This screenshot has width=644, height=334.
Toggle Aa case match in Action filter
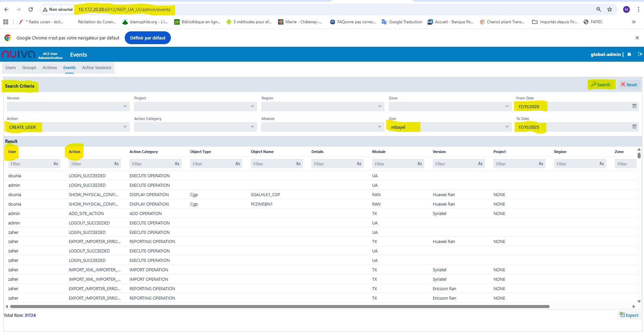click(x=116, y=164)
